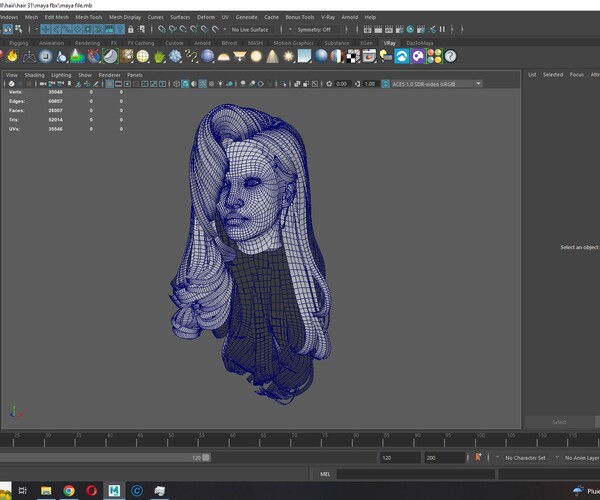Open the Selected menu in Attribute Editor
Image resolution: width=600 pixels, height=500 pixels.
pos(553,75)
